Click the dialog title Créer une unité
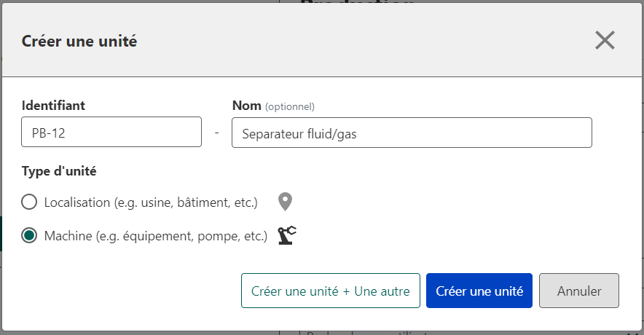Screen dimensions: 644x335 79,42
